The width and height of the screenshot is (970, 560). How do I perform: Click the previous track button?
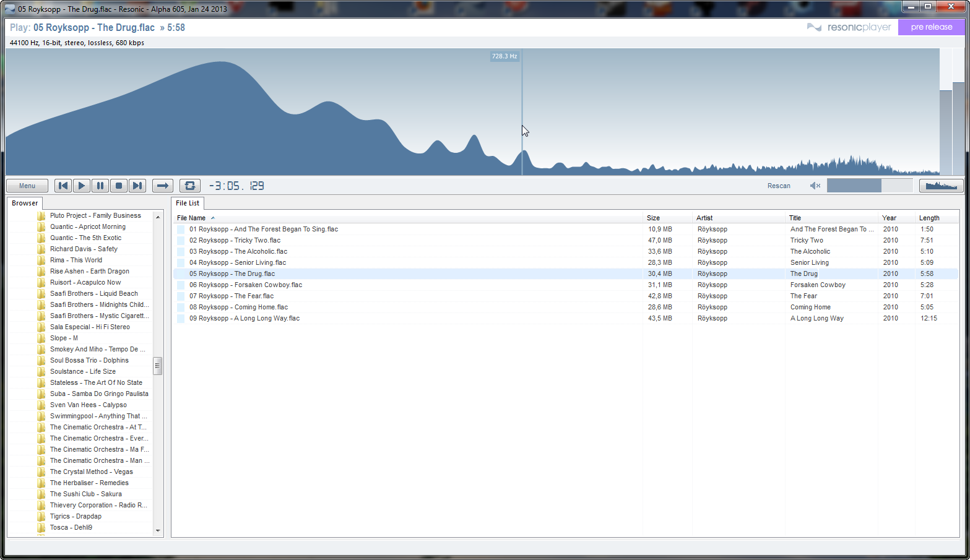63,186
